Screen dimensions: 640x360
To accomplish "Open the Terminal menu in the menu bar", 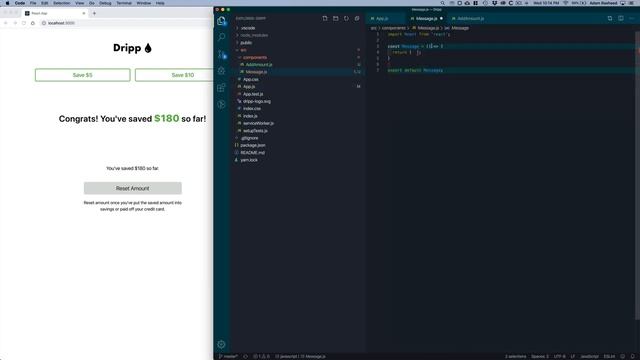I will coord(124,3).
